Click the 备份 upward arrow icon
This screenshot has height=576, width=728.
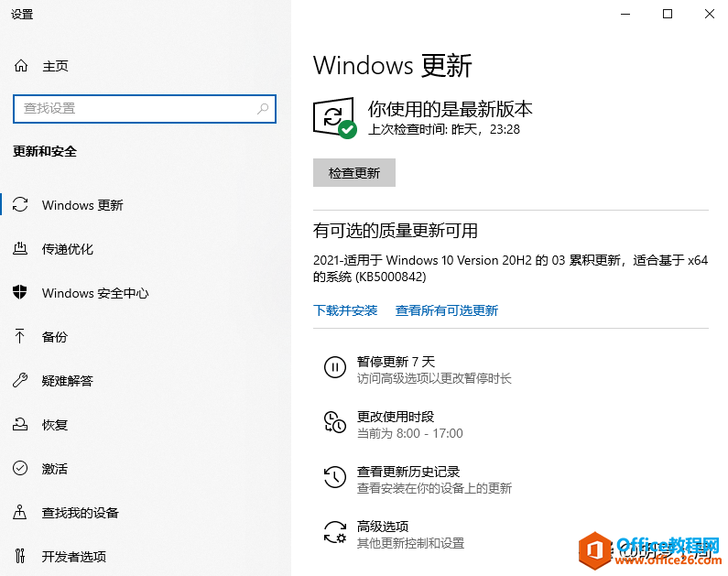point(20,336)
